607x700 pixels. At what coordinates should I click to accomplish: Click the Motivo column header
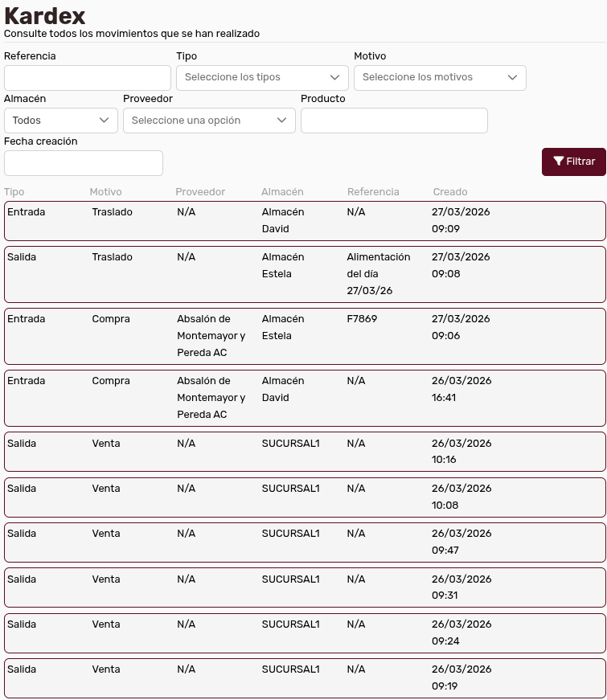[105, 192]
